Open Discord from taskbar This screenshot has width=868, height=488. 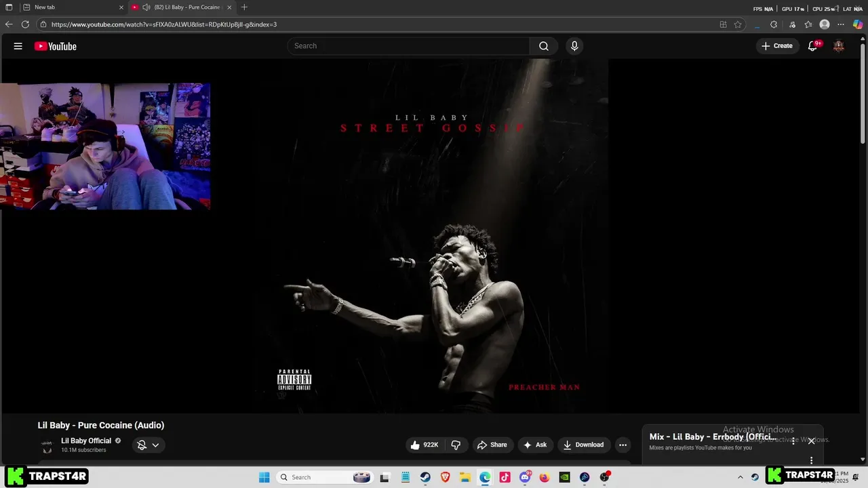(x=525, y=477)
